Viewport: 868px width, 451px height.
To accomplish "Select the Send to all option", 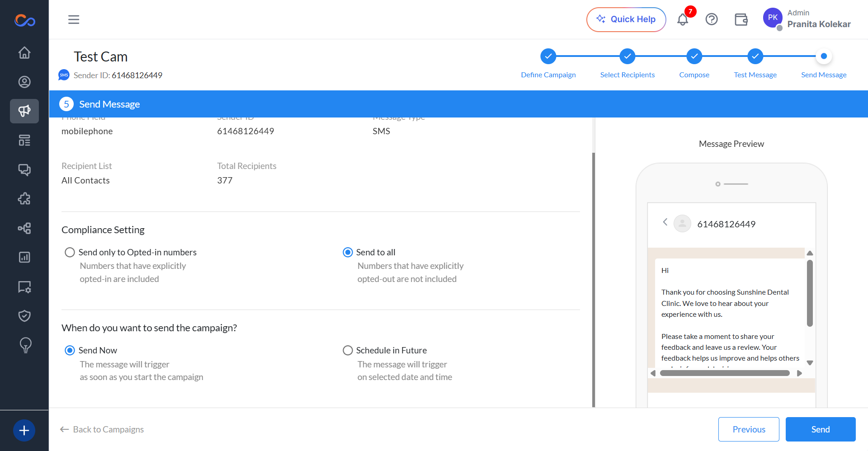I will 348,252.
